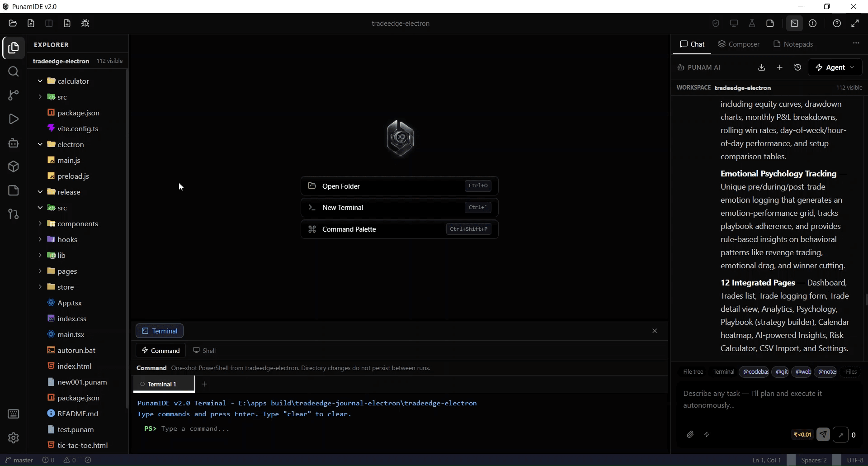
Task: Collapse the release folder
Action: (x=40, y=192)
